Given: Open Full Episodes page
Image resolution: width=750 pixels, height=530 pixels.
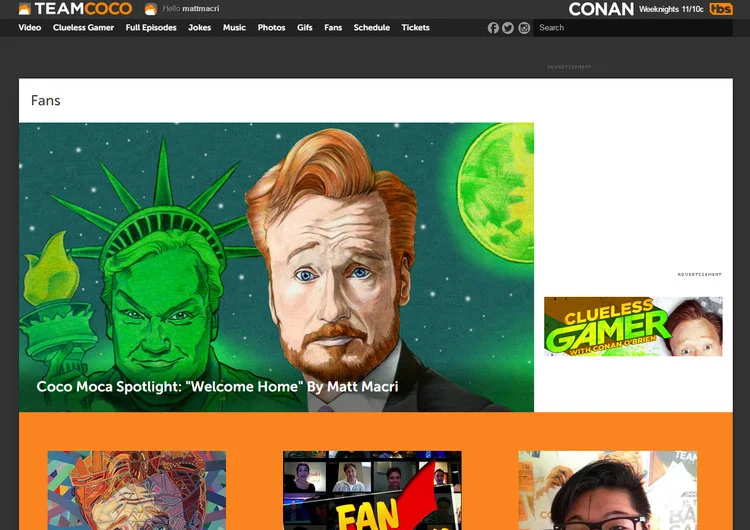Looking at the screenshot, I should (x=151, y=28).
